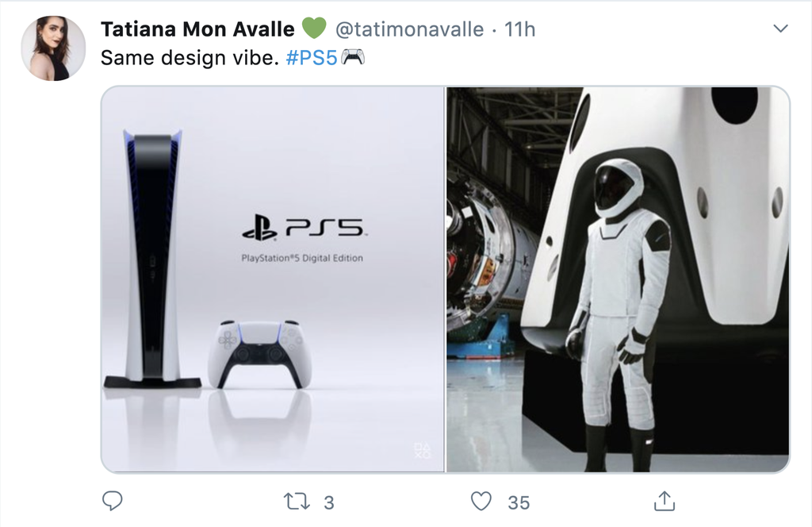This screenshot has width=812, height=527.
Task: Click the controller emoji after #PS5
Action: coord(352,58)
